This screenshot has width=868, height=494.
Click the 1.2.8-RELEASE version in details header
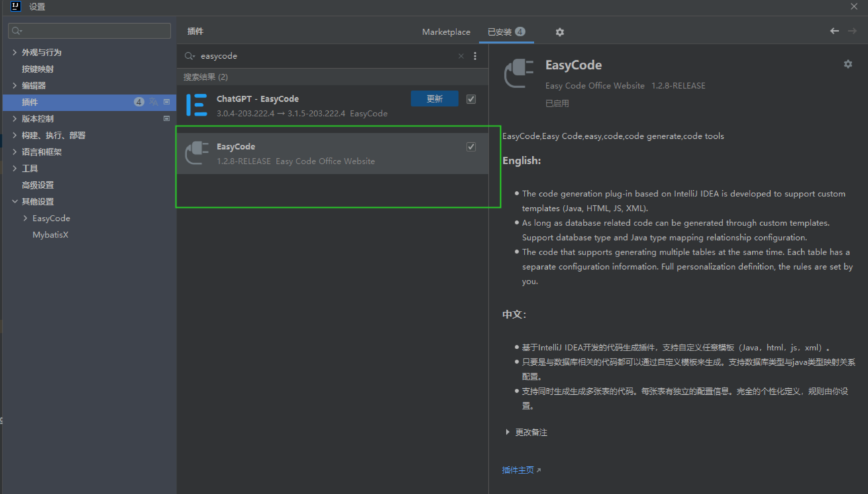[678, 85]
